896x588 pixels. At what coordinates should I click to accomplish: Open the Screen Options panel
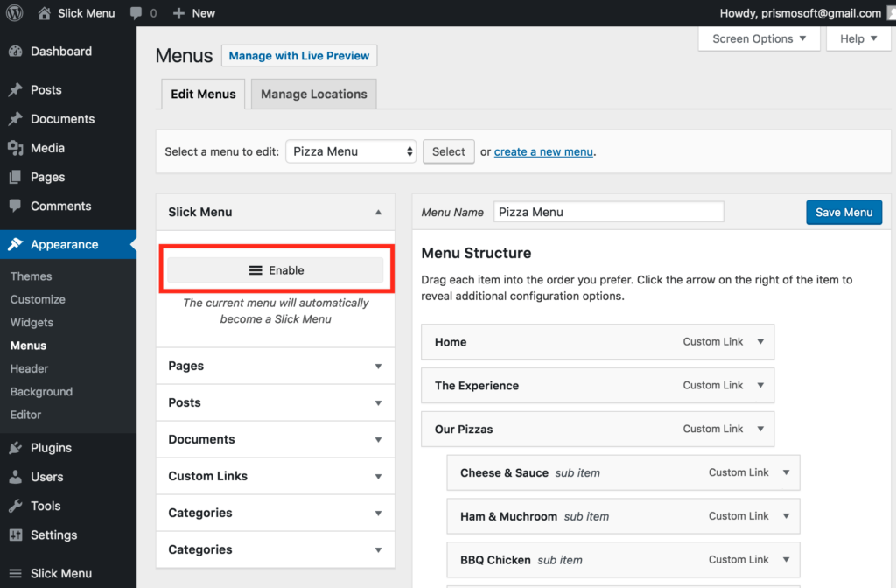click(x=758, y=38)
